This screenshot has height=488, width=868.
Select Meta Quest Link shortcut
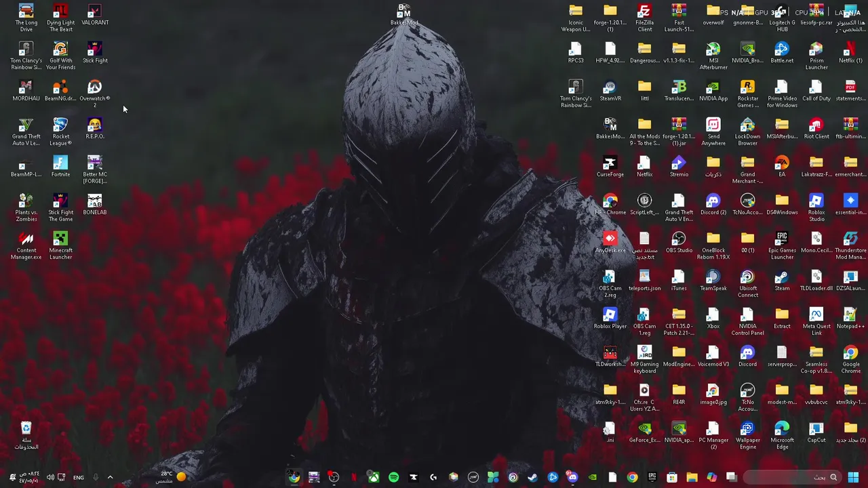[x=816, y=321]
